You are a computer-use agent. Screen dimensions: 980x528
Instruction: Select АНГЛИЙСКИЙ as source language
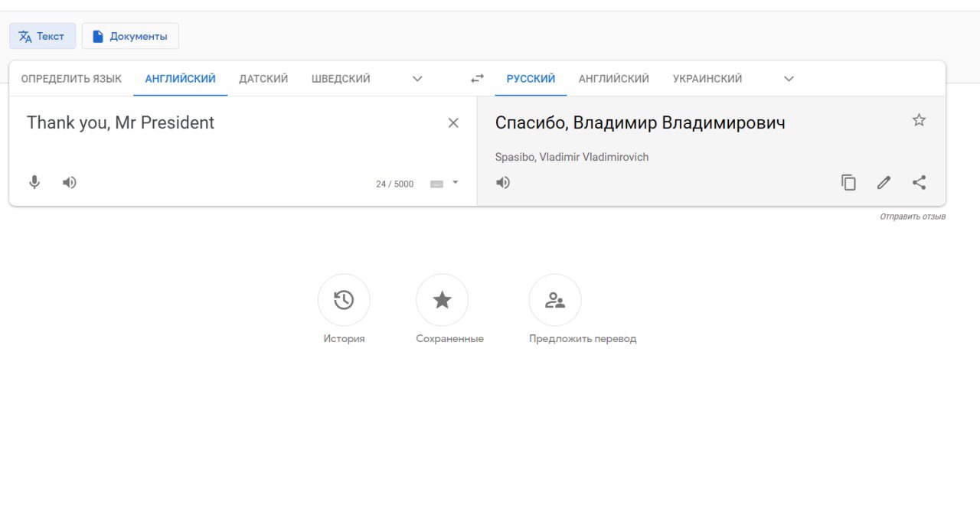click(180, 79)
